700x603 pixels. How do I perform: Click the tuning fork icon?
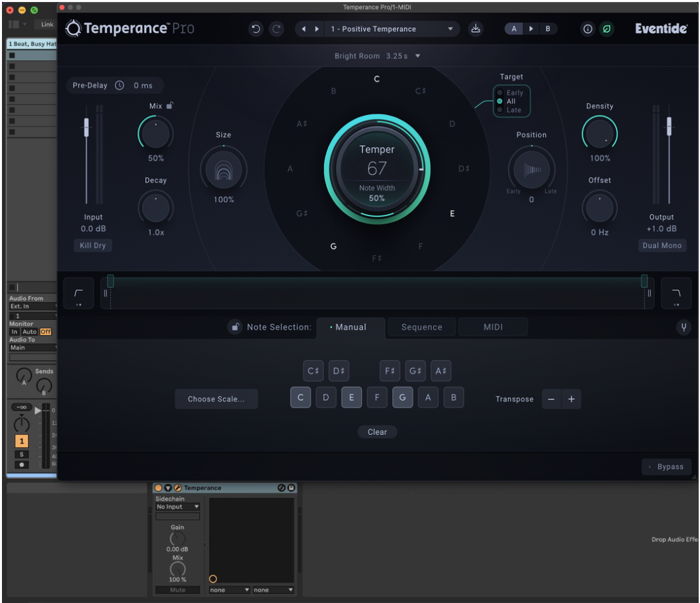tap(684, 327)
